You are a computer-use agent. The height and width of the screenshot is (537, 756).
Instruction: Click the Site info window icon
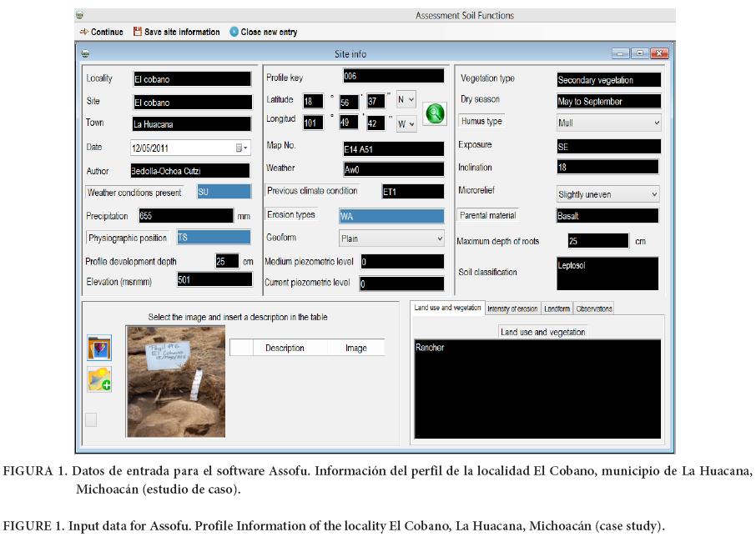[85, 54]
